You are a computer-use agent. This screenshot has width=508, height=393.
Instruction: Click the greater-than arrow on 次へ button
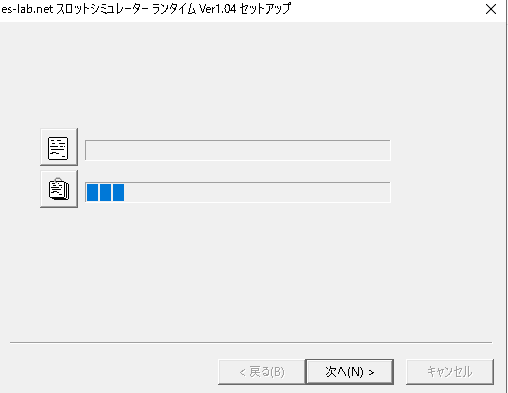(x=371, y=372)
